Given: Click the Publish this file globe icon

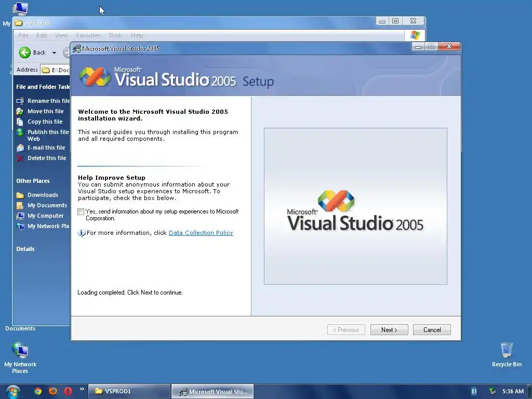Looking at the screenshot, I should pyautogui.click(x=20, y=132).
